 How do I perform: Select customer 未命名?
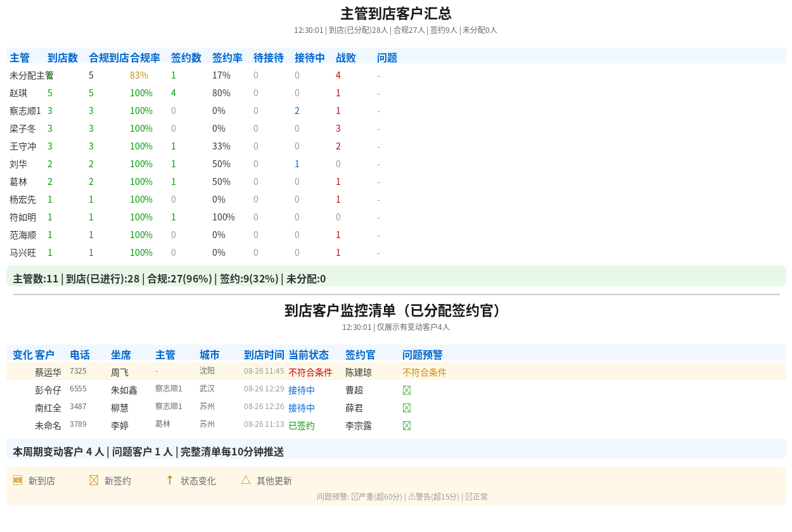[48, 426]
